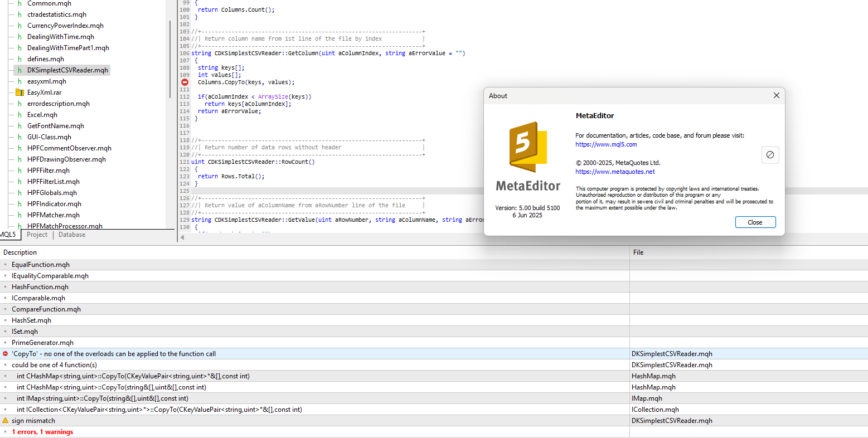Select the 'could be one of 4 function(s)' row
Screen dimensions: 868x438
click(54, 365)
